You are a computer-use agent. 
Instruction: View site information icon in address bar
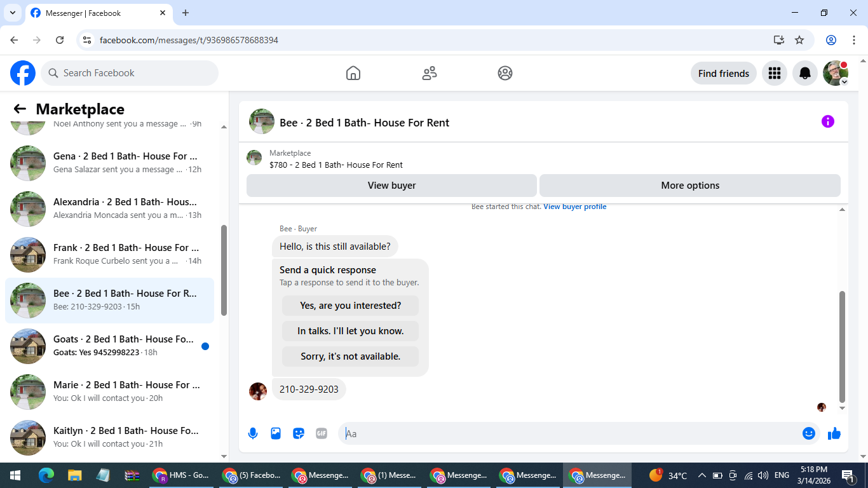[x=88, y=40]
